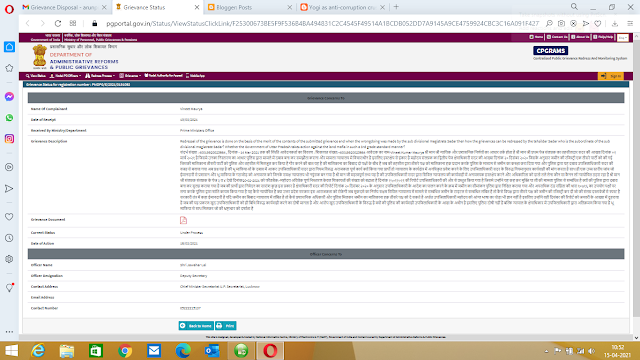This screenshot has width=640, height=360.
Task: Click the national emblem logo
Action: (40, 57)
